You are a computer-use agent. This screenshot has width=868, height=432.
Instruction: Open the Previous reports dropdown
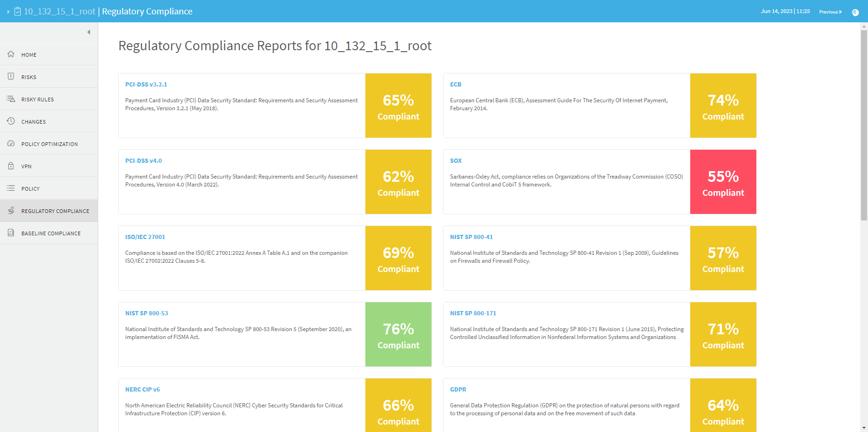tap(830, 12)
